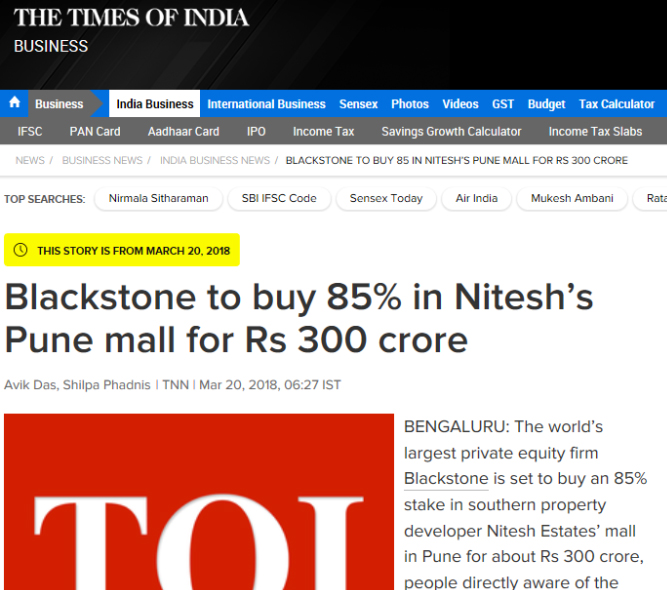Click the Mar 20, 2018, 06:27 IST timestamp
Screen dimensions: 667x590
point(270,385)
